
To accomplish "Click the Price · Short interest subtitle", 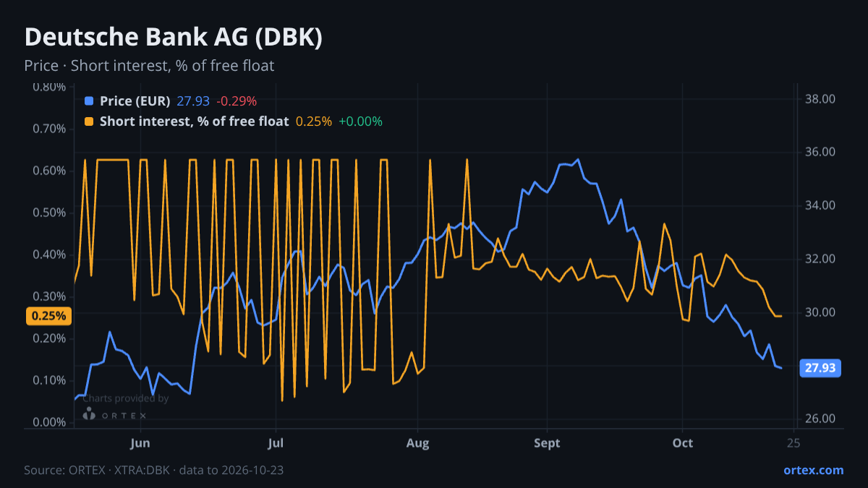I will [x=149, y=66].
